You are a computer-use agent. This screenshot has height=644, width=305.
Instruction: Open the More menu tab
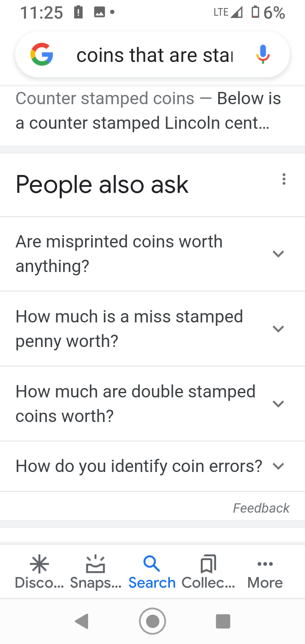(x=265, y=572)
